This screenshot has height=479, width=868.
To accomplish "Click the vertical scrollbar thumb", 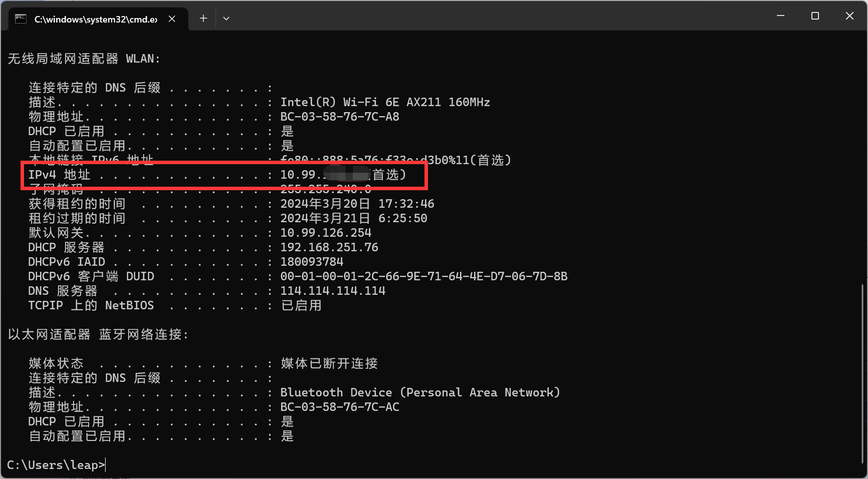I will [862, 374].
